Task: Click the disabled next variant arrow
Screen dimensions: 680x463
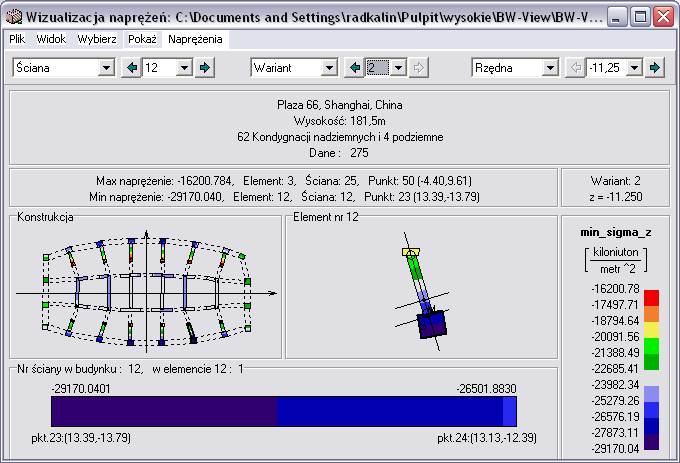Action: click(418, 68)
